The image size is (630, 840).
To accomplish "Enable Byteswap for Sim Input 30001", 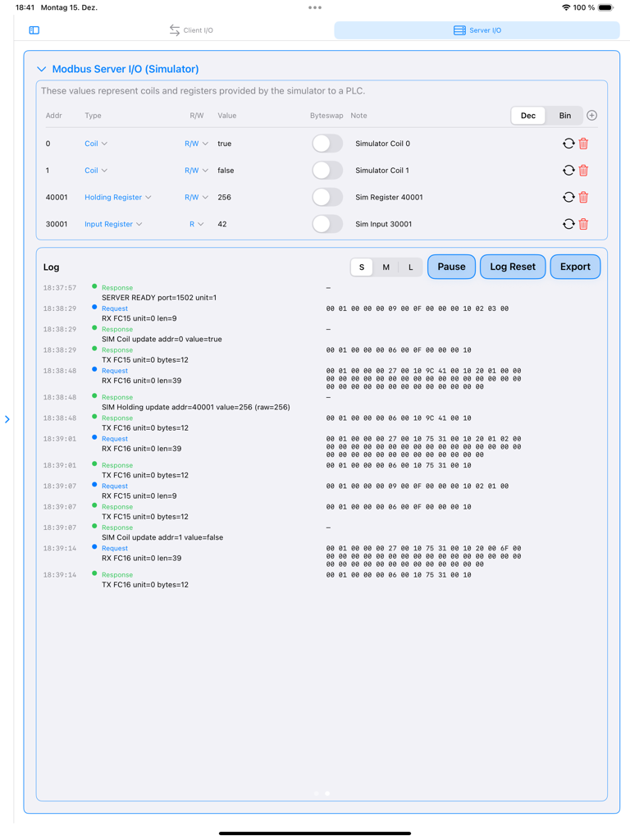I will click(x=327, y=224).
